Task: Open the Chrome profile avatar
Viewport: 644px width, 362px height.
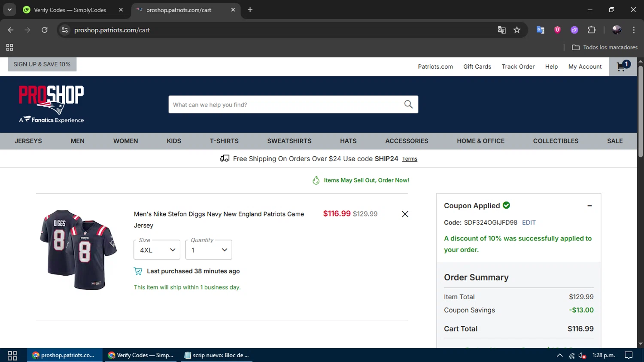Action: tap(617, 30)
